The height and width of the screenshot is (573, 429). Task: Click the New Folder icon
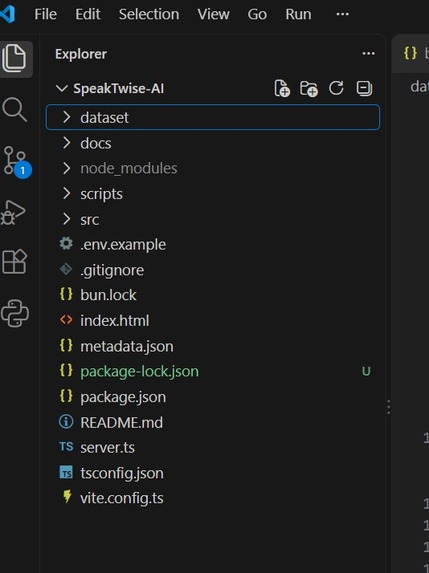tap(309, 88)
